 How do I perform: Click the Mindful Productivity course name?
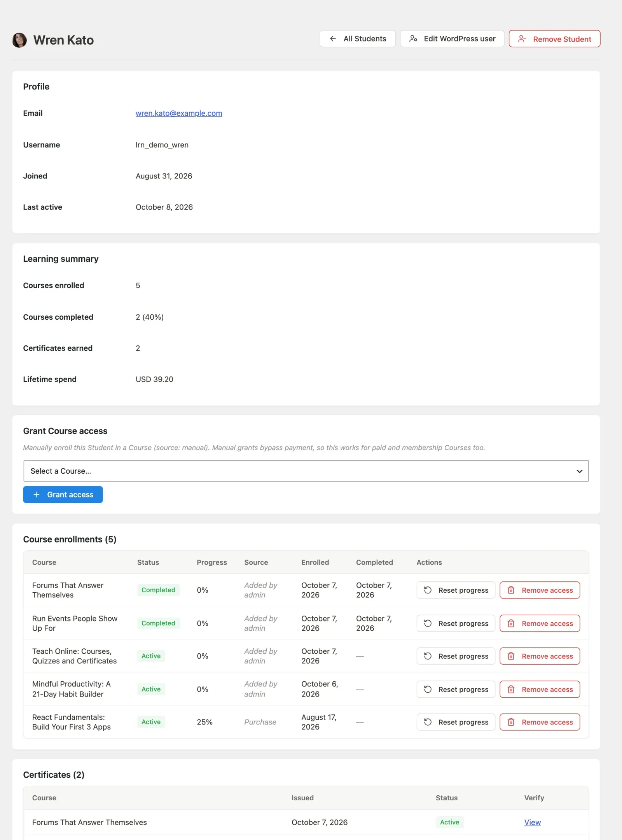[72, 689]
